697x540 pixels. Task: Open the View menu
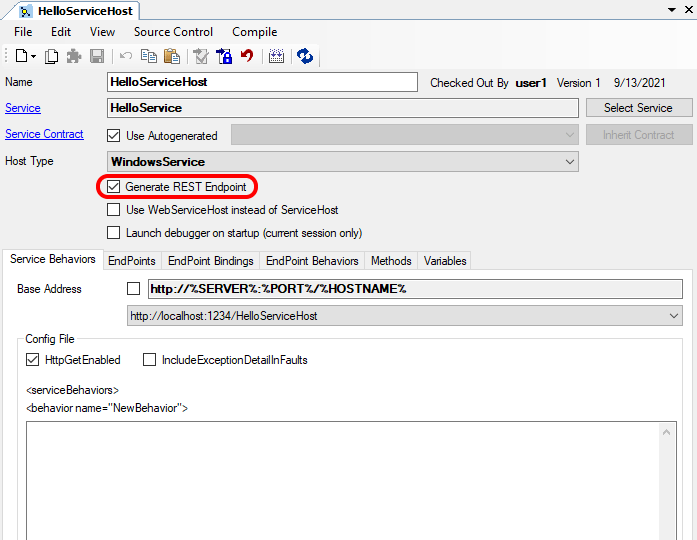tap(102, 32)
